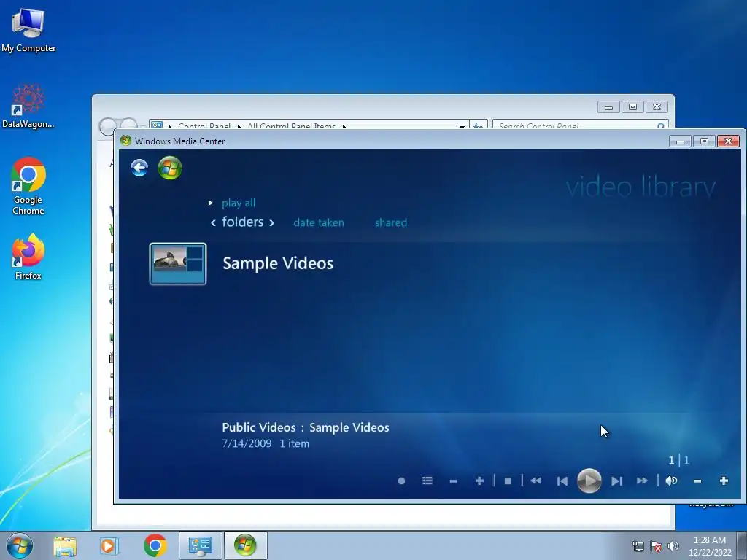747x560 pixels.
Task: Minimize the Windows Media Center window
Action: click(680, 141)
